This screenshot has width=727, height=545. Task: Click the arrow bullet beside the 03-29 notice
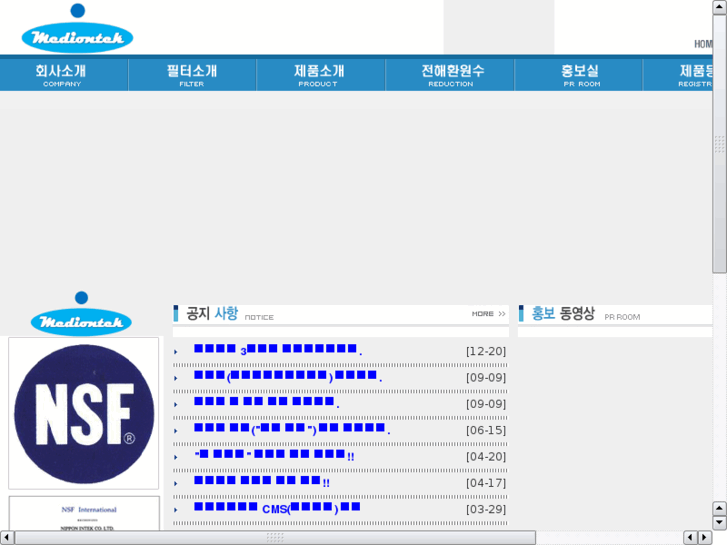[x=176, y=510]
